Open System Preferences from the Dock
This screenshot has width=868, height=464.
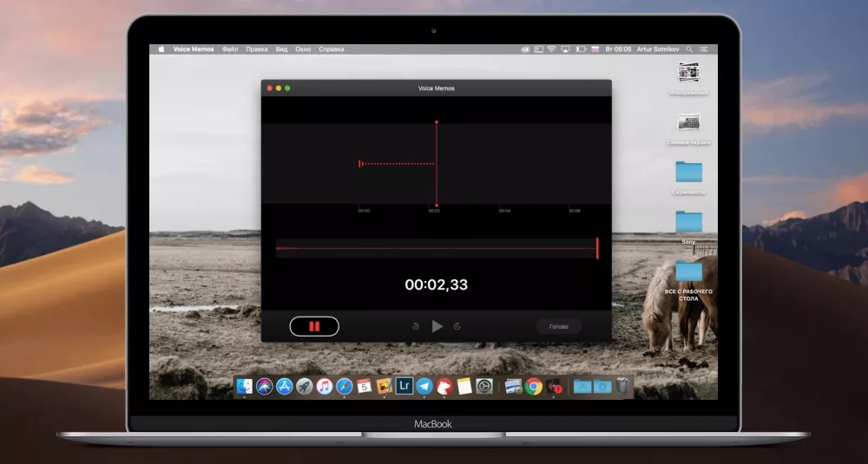(483, 386)
